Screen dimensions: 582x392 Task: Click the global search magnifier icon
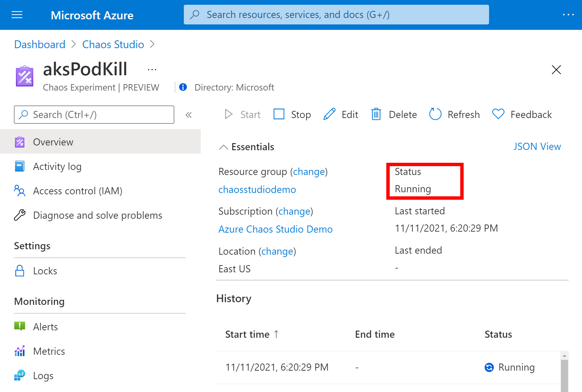[x=195, y=15]
